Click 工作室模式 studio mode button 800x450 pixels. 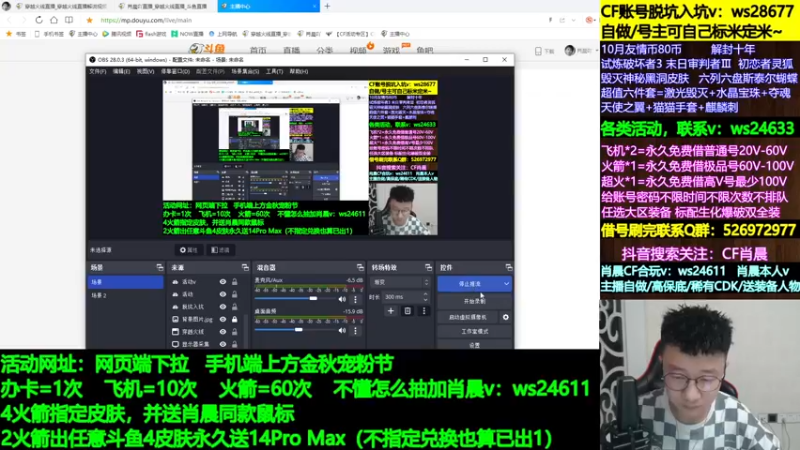474,332
